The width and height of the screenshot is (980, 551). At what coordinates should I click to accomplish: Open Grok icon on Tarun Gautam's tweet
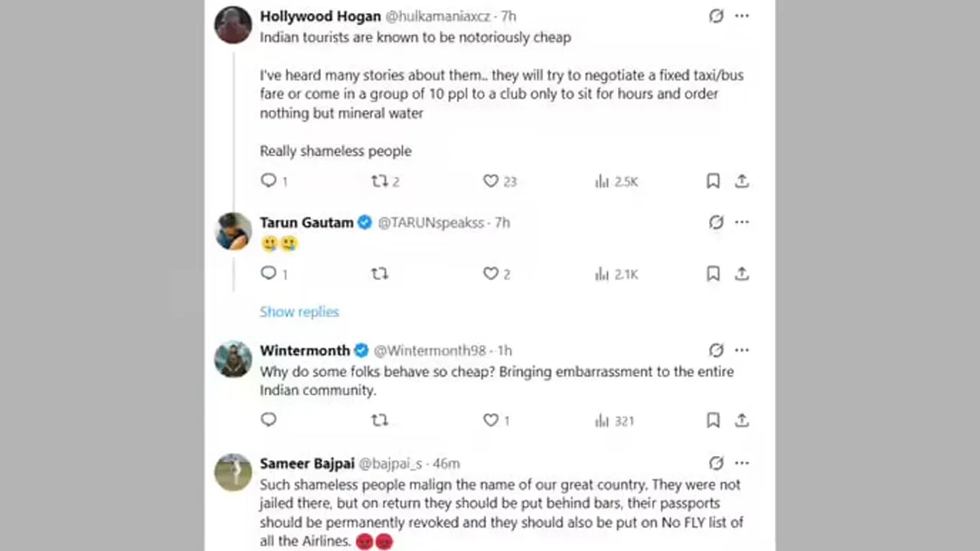tap(716, 223)
